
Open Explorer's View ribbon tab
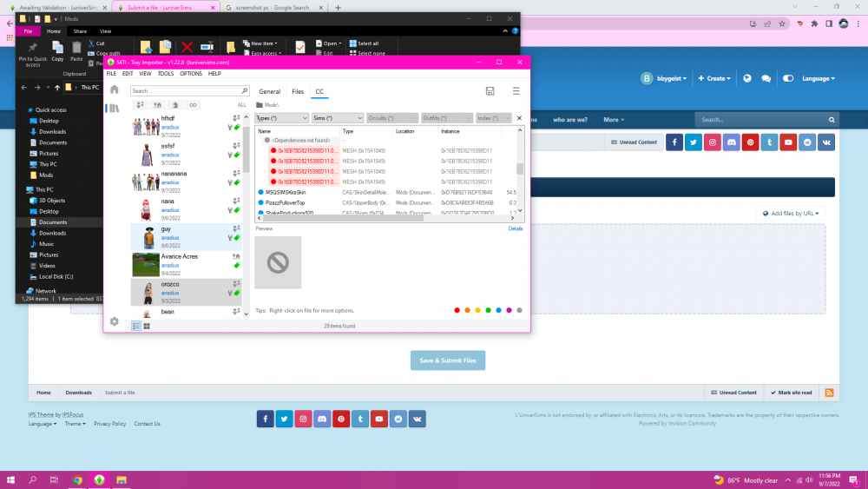tap(105, 31)
